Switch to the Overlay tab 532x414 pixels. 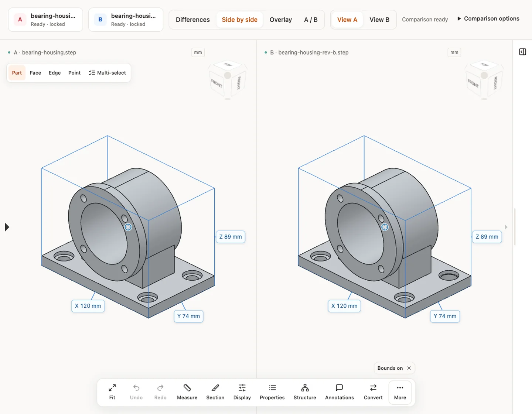(281, 20)
